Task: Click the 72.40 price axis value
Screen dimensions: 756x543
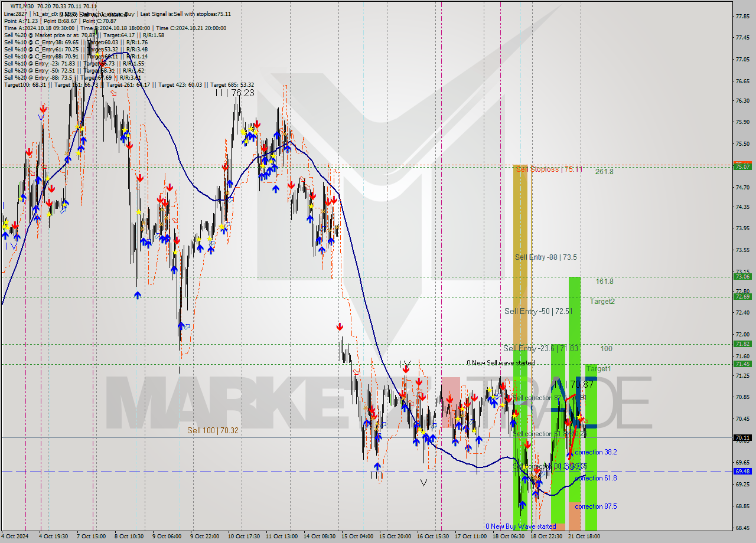Action: click(743, 312)
